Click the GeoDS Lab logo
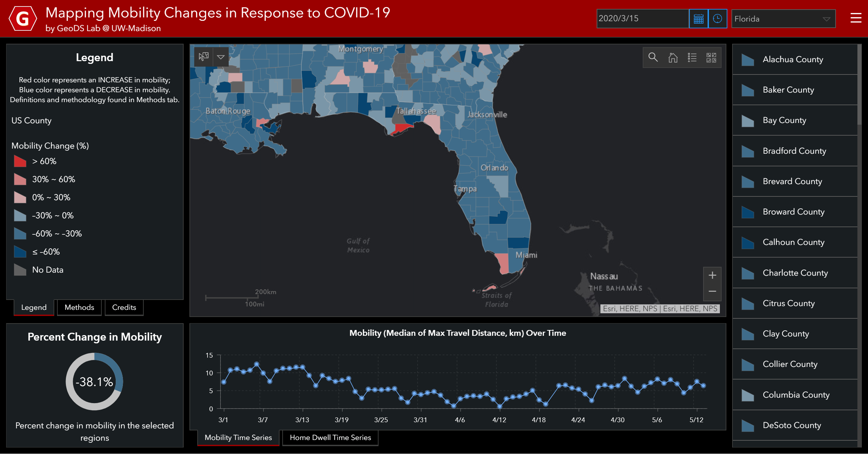 pos(23,18)
